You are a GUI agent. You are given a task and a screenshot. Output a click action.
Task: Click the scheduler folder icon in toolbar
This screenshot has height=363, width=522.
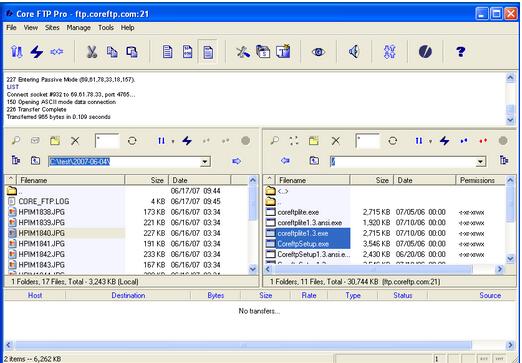coord(263,52)
